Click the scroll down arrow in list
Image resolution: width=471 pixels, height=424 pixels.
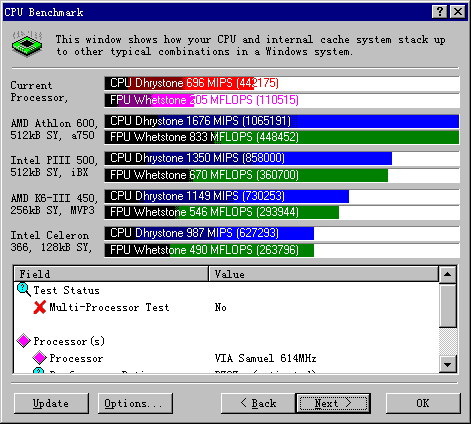(x=448, y=364)
